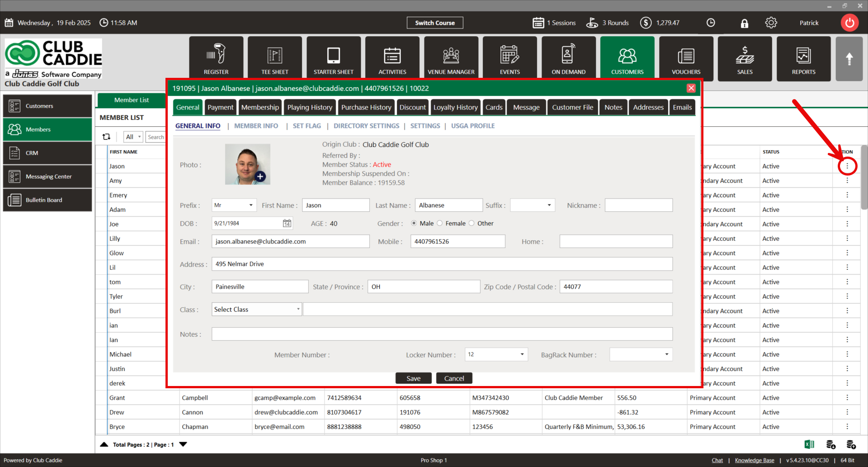868x467 pixels.
Task: Open action menu for Jason row
Action: [x=847, y=166]
